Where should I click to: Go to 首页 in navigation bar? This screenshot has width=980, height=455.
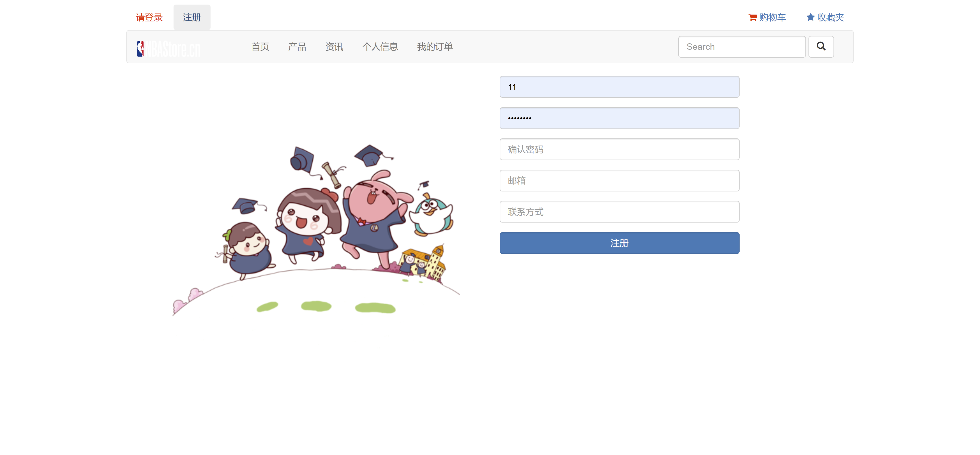click(x=260, y=47)
